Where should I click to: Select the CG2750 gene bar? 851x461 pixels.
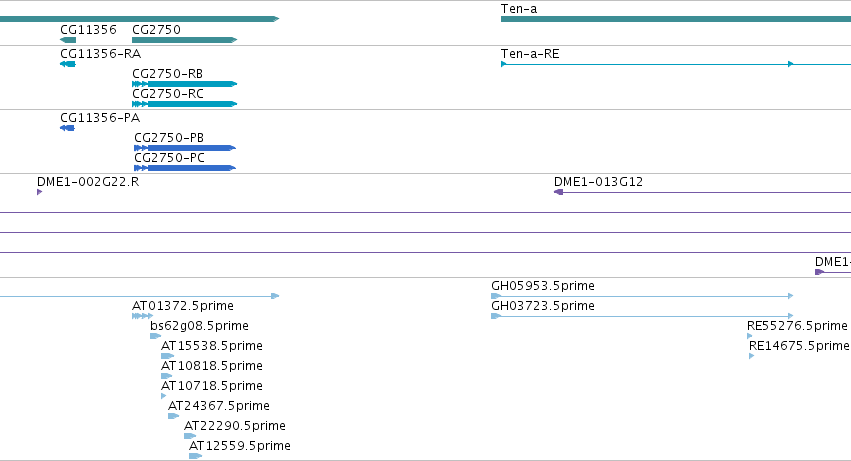point(185,40)
